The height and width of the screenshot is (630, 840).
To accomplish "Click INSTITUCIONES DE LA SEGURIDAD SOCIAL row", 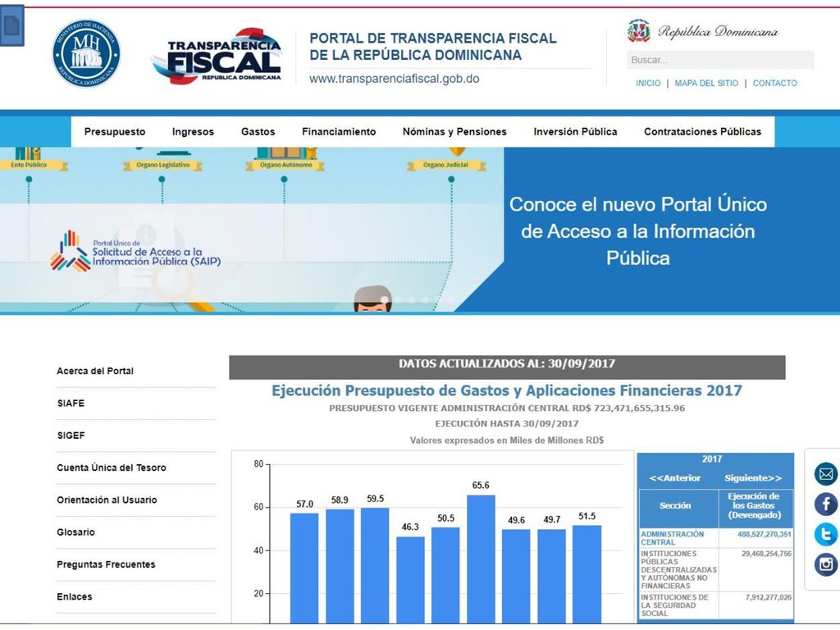I will pos(715,605).
